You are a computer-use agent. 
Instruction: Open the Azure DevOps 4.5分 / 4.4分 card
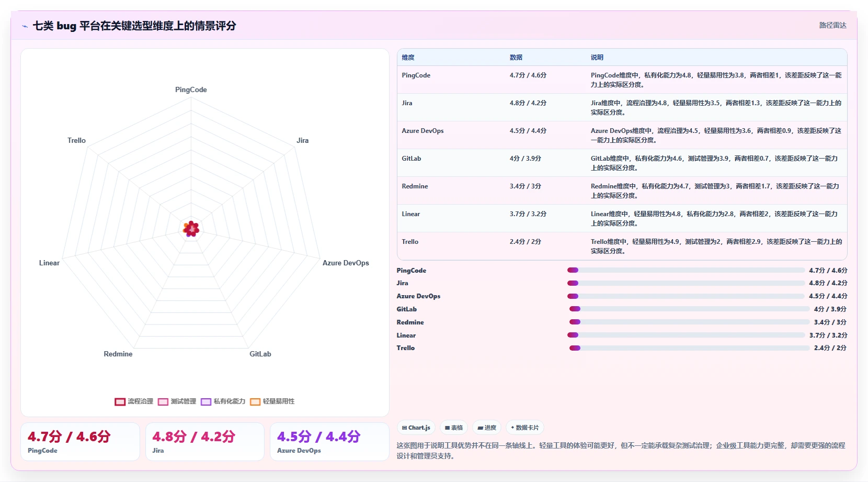329,442
